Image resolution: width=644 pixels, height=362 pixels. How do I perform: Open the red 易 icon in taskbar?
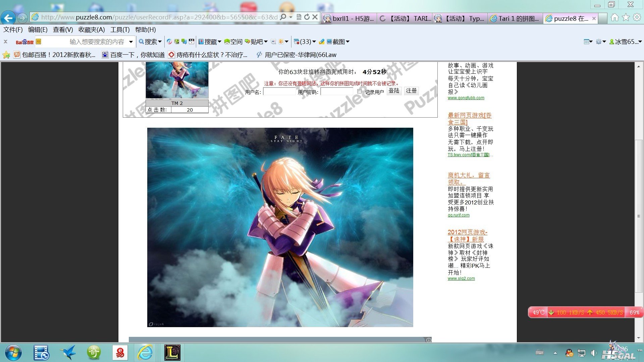point(120,353)
